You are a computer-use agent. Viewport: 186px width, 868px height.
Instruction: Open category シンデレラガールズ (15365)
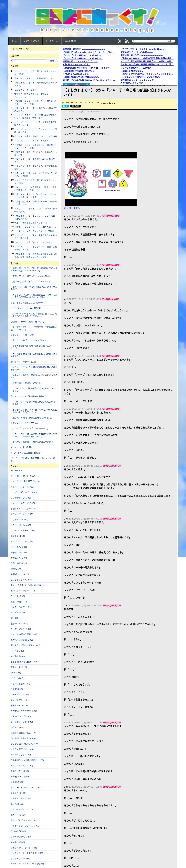pos(24,492)
